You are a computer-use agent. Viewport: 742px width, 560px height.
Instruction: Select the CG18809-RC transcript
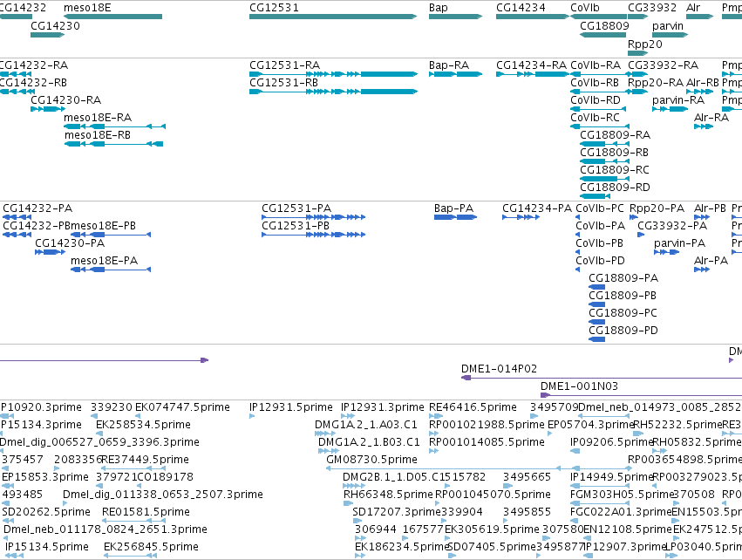click(604, 179)
